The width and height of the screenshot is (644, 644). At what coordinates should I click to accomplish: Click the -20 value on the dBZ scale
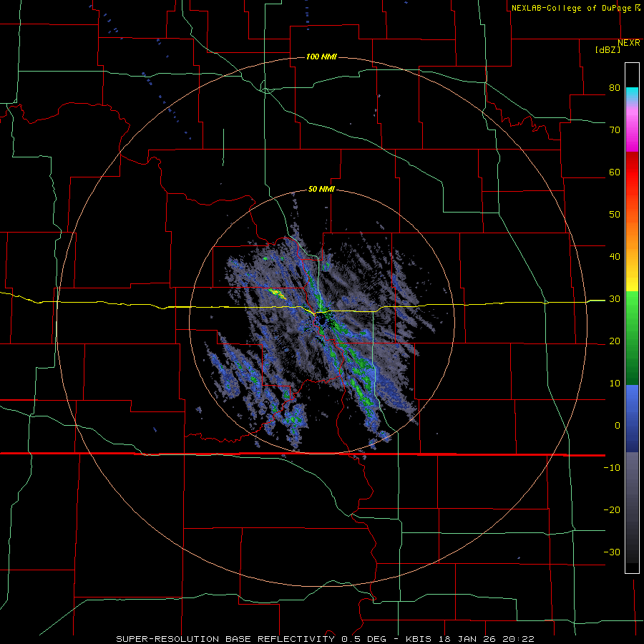pos(612,510)
